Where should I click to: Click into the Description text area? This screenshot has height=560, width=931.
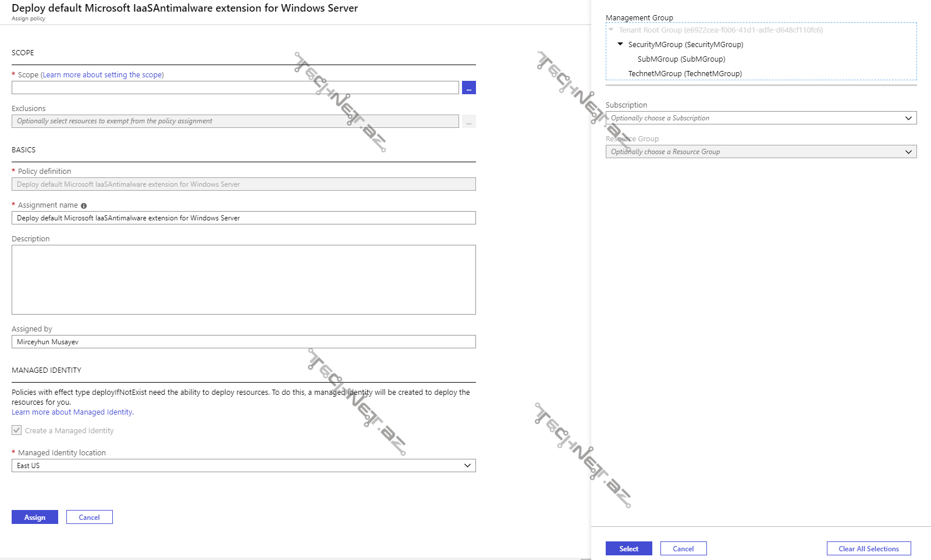point(243,280)
